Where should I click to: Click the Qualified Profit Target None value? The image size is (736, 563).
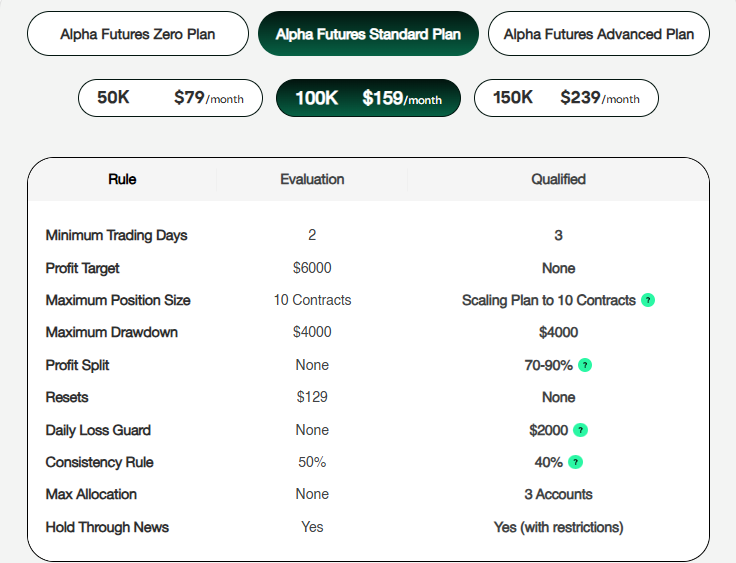pos(558,268)
